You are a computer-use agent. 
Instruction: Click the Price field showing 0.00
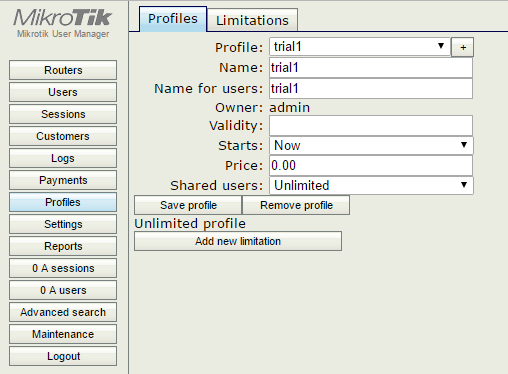coord(371,166)
